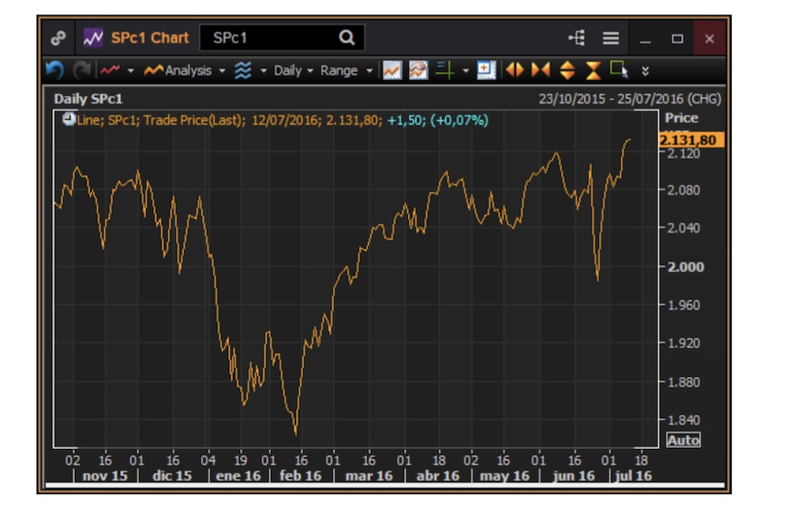The width and height of the screenshot is (812, 522).
Task: Click the horizontal expand arrows icon
Action: pos(514,69)
